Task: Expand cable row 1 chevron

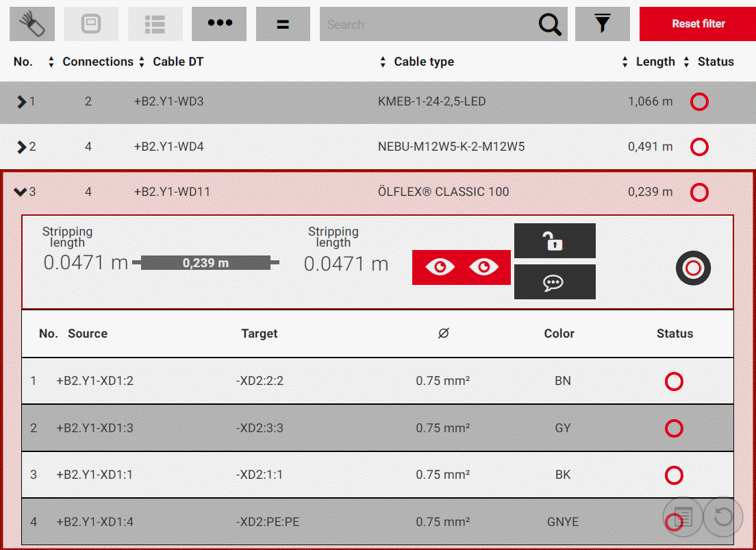Action: 21,102
